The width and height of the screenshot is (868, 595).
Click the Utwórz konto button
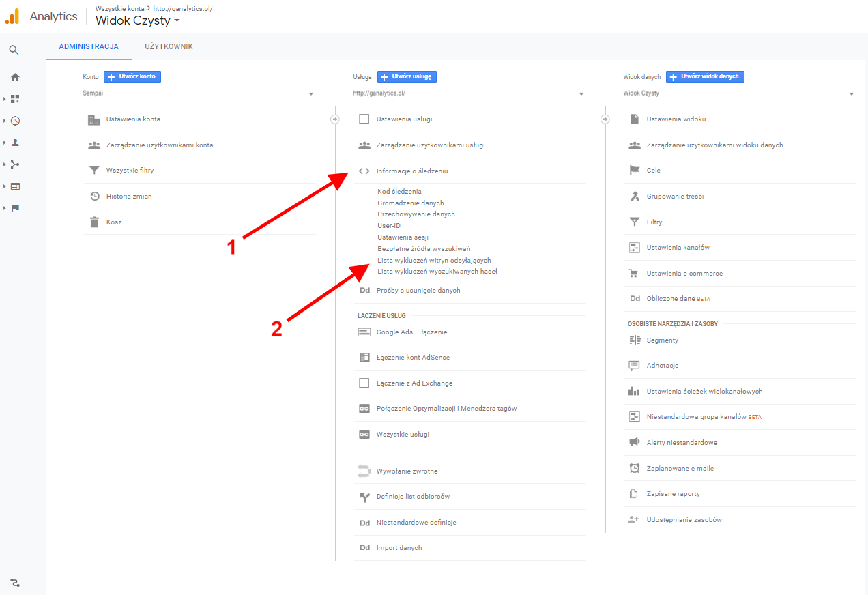(132, 76)
